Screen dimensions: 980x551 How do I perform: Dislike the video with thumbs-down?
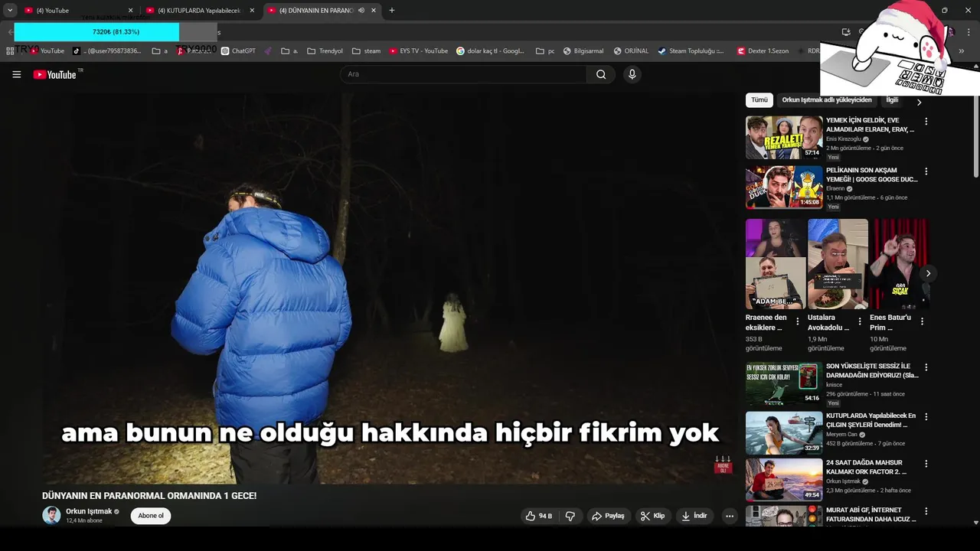tap(570, 516)
